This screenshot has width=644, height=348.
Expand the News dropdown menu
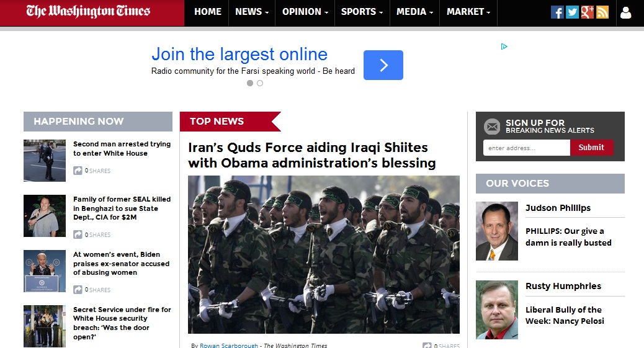pos(252,12)
